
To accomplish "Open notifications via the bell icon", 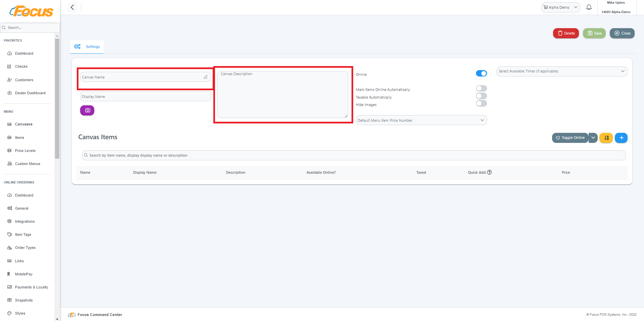I will pos(589,7).
